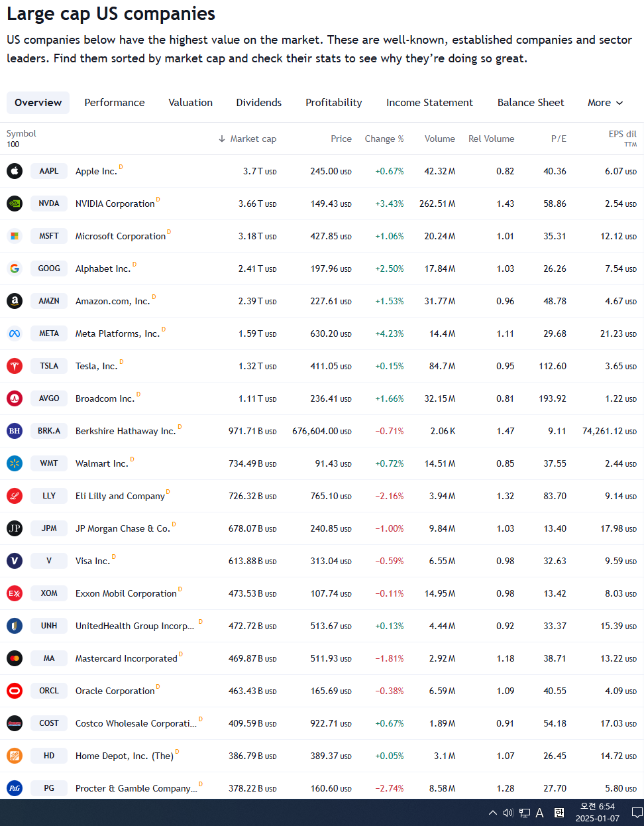Open the Oracle Corporation link

(115, 691)
